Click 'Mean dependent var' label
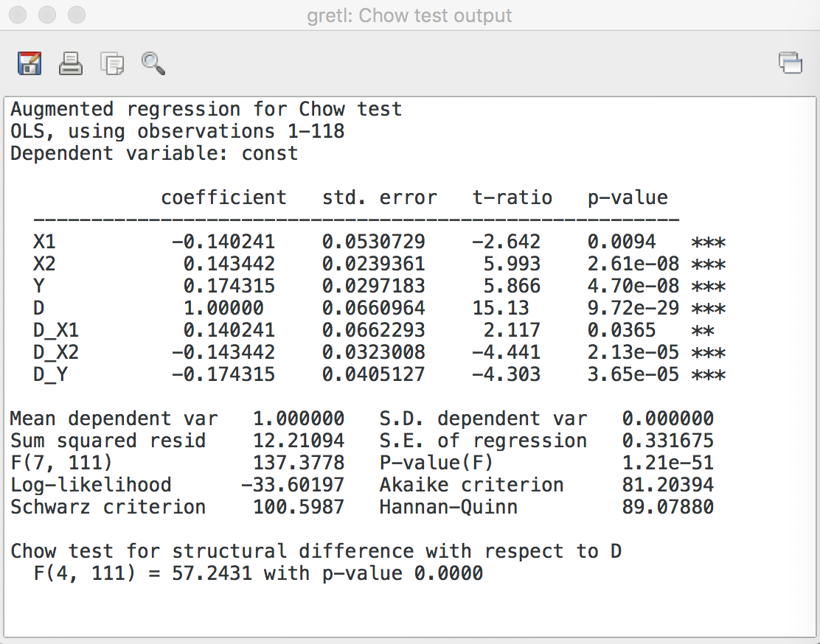820x644 pixels. coord(114,419)
